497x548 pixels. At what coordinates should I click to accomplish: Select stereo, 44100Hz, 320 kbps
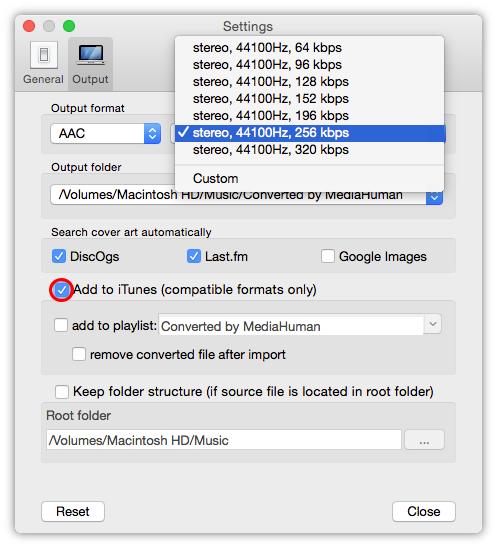pyautogui.click(x=309, y=150)
